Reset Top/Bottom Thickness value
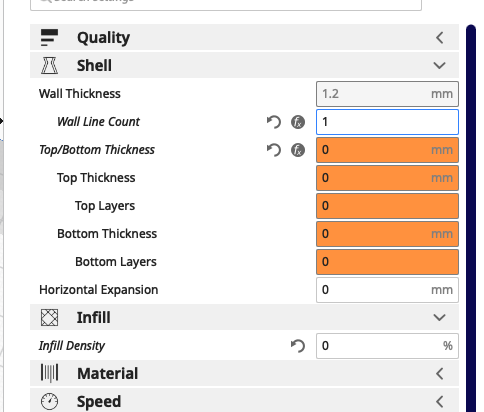Viewport: 484px width, 412px height. (274, 150)
